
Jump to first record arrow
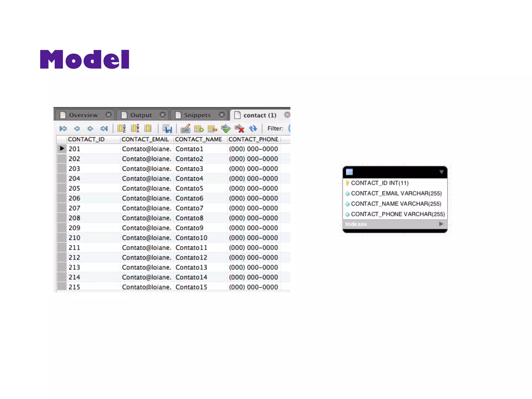tap(63, 129)
